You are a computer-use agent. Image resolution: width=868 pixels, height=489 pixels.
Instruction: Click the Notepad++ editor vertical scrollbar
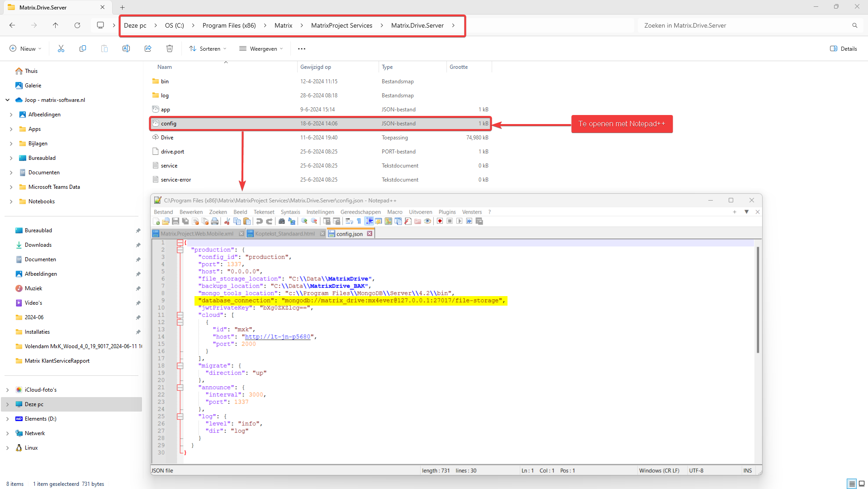pos(758,300)
